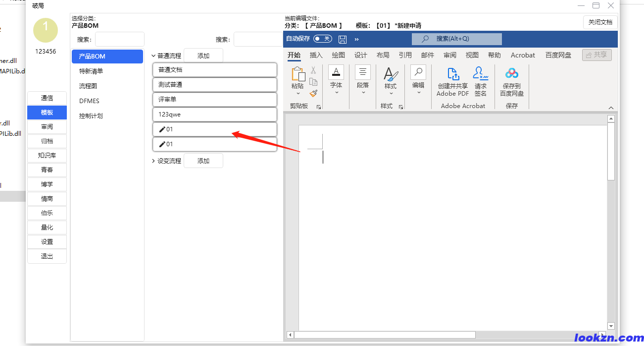Screen dimensions: 644x346
Task: Click the Save floppy disk icon
Action: coord(343,39)
